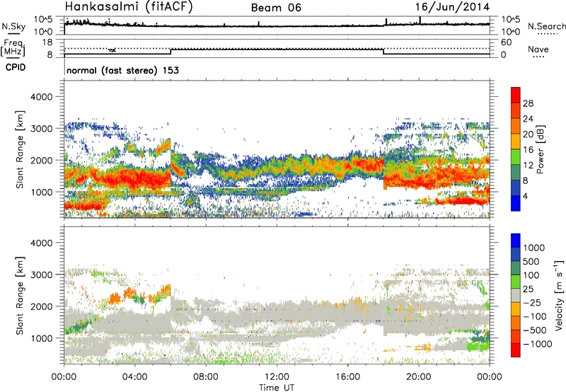Click the '4000' tick of the power panel
Viewport: 566px width, 392px height.
coord(41,97)
